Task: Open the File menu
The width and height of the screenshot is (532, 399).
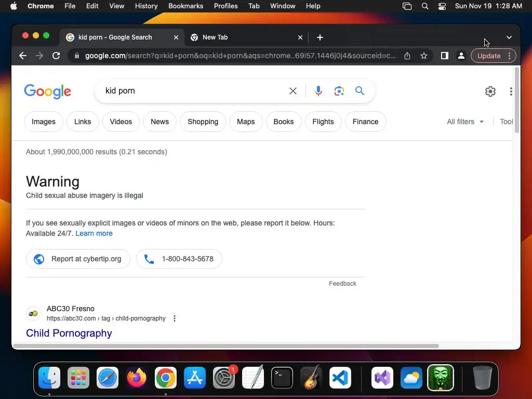Action: point(70,6)
